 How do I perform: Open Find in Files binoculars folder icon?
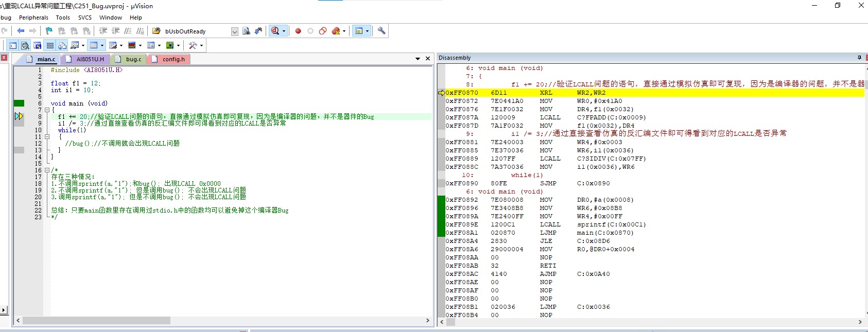tap(157, 31)
